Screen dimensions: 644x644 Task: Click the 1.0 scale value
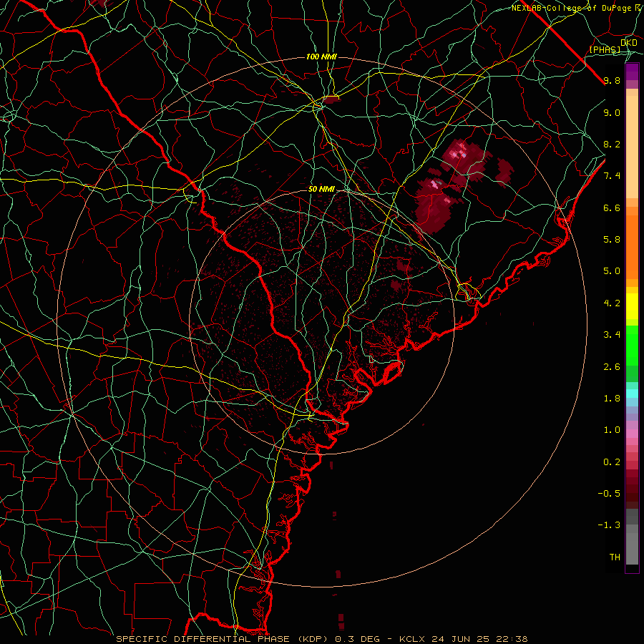[612, 430]
